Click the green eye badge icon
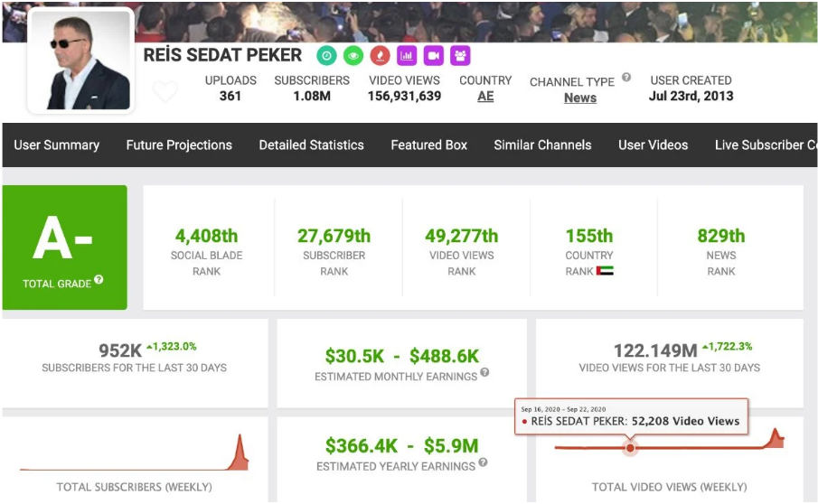Viewport: 818px width, 504px height. (353, 56)
